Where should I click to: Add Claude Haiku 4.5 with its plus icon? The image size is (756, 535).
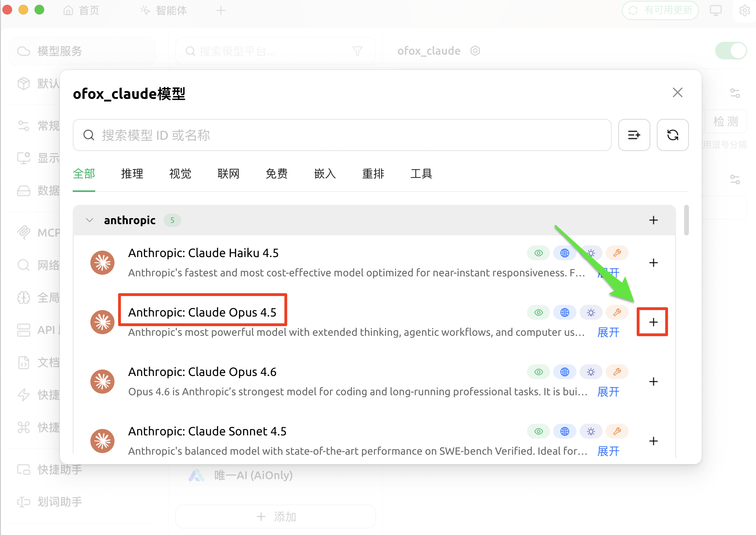click(x=654, y=263)
